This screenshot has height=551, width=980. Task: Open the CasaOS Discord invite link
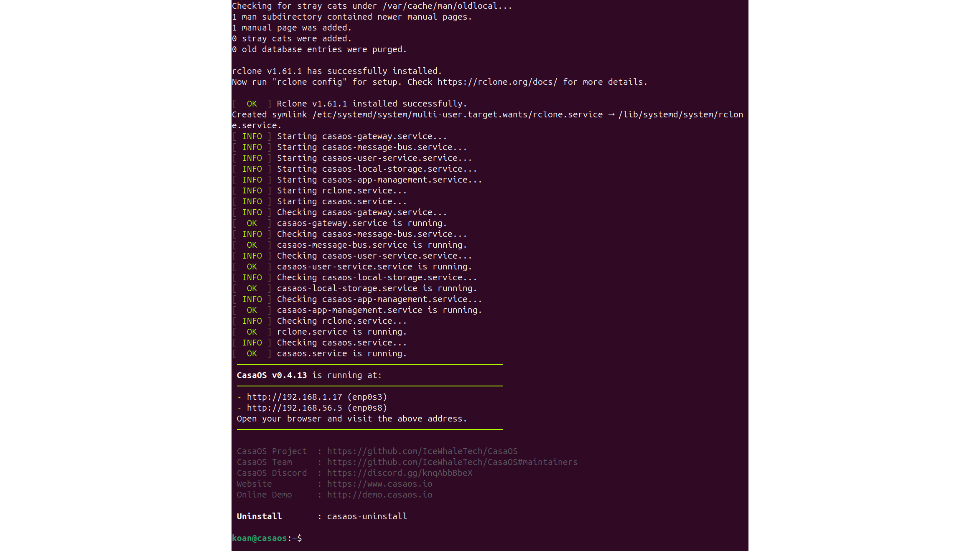(399, 473)
